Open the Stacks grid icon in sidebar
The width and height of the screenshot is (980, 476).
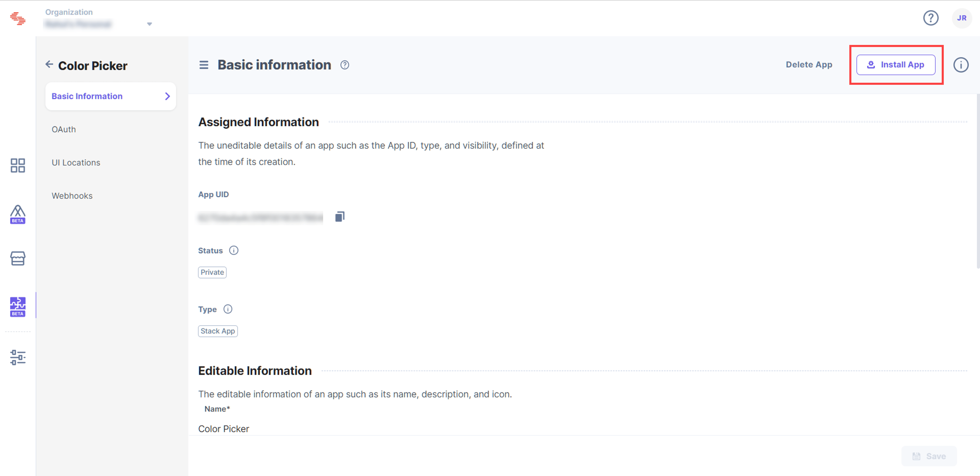pos(18,166)
